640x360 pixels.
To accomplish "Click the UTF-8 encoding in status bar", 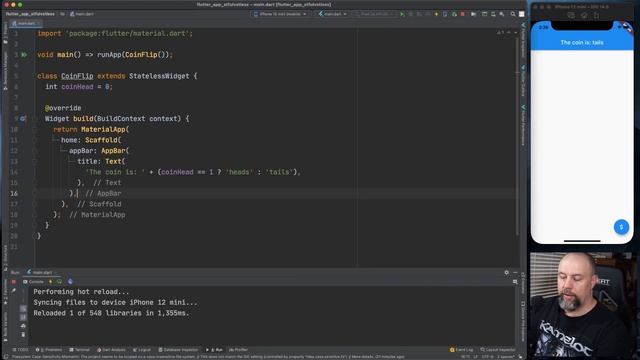I will [487, 357].
